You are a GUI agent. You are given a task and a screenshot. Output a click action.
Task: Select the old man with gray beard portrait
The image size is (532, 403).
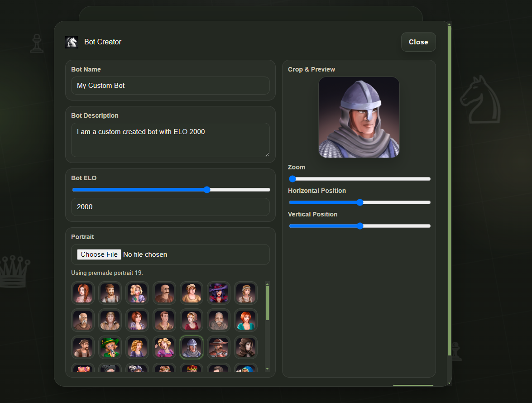83,320
